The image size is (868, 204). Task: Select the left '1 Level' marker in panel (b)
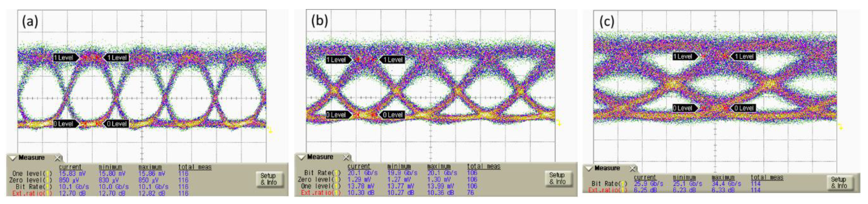click(x=339, y=60)
